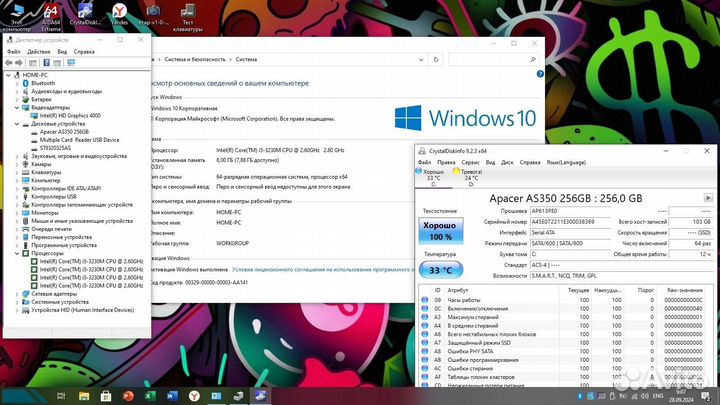Open the 'Этот компьютер' desktop icon

click(17, 17)
